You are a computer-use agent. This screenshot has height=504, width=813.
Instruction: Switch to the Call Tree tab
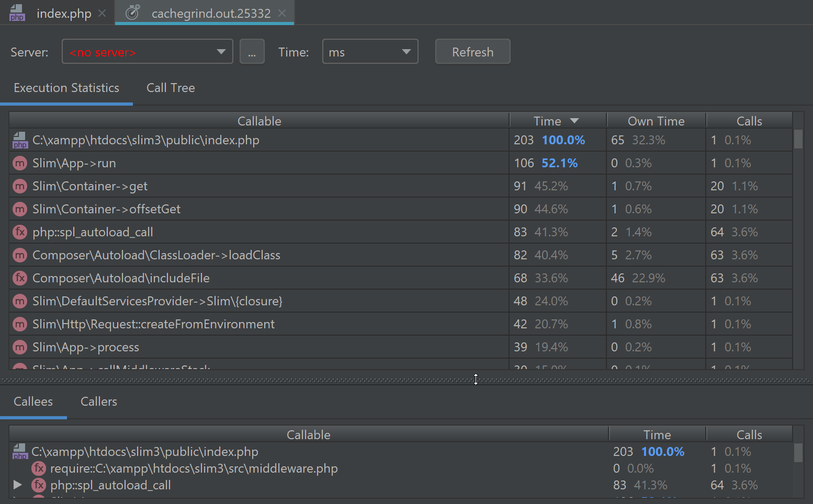coord(171,88)
